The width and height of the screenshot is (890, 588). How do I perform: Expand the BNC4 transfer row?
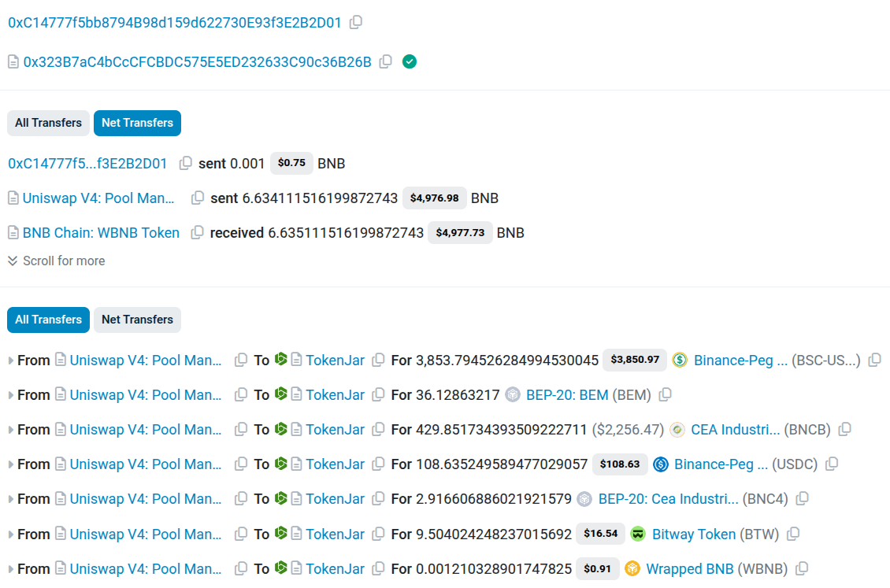[11, 498]
